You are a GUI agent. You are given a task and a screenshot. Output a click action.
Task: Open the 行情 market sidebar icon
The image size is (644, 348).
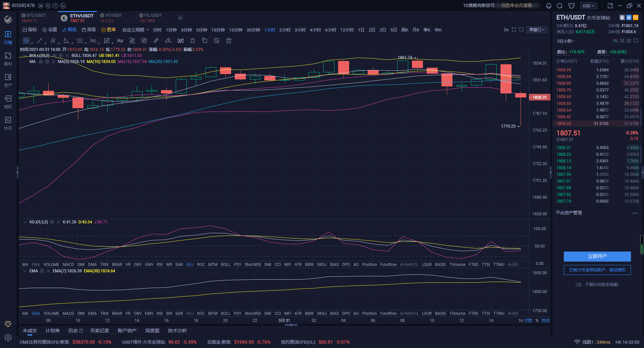pos(8,38)
